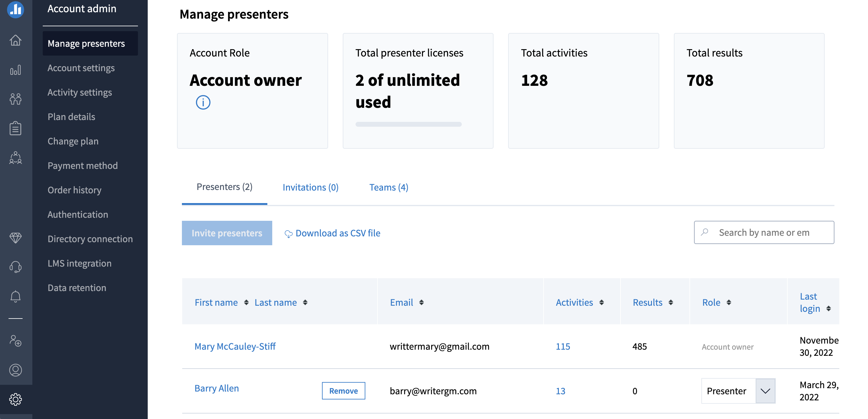
Task: Open Barry's 13 activities link
Action: point(560,391)
